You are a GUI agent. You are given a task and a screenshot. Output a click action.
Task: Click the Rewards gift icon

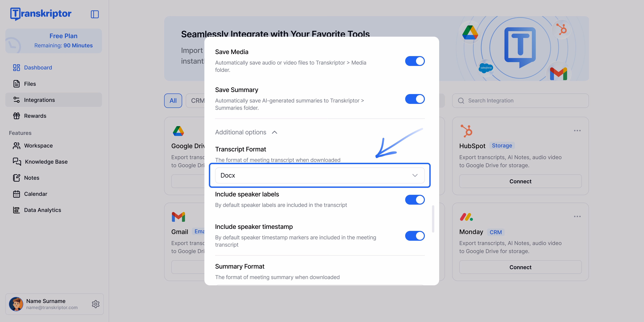coord(16,116)
